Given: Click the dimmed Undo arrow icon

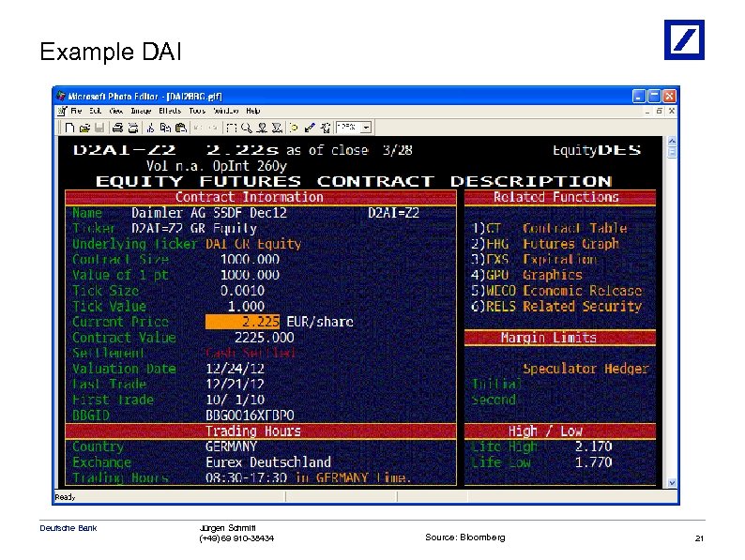Looking at the screenshot, I should tap(198, 128).
